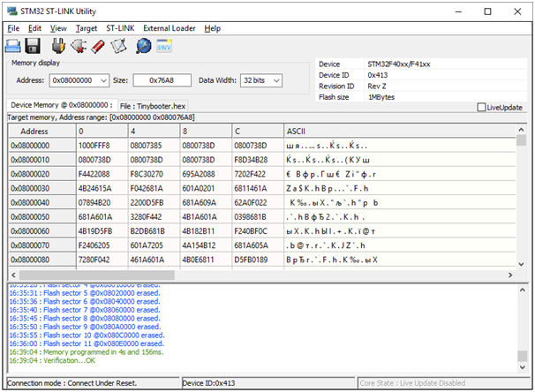The image size is (535, 392).
Task: Click column header 0
Action: pos(102,132)
